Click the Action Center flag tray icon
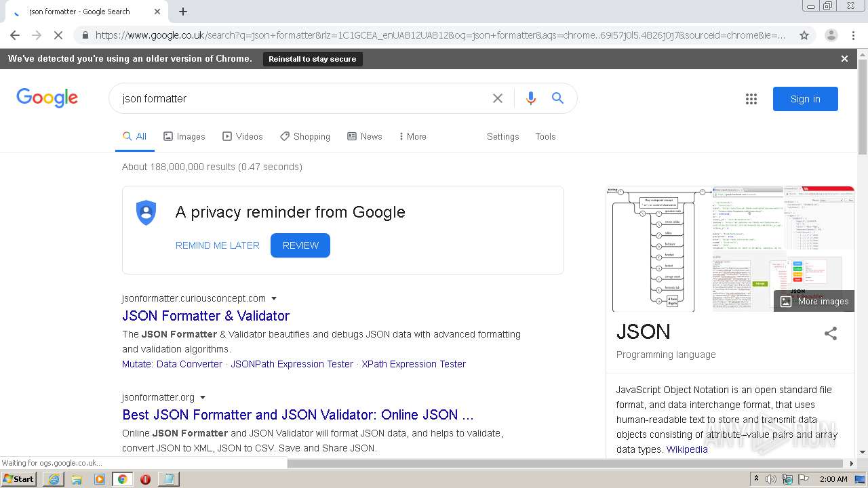The height and width of the screenshot is (488, 868). [804, 479]
